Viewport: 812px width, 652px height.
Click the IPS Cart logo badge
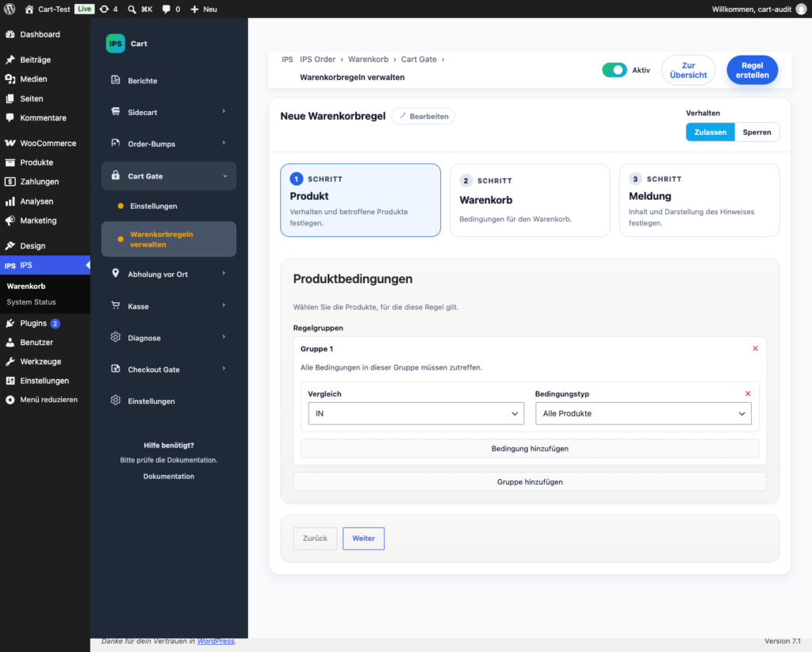(x=116, y=44)
